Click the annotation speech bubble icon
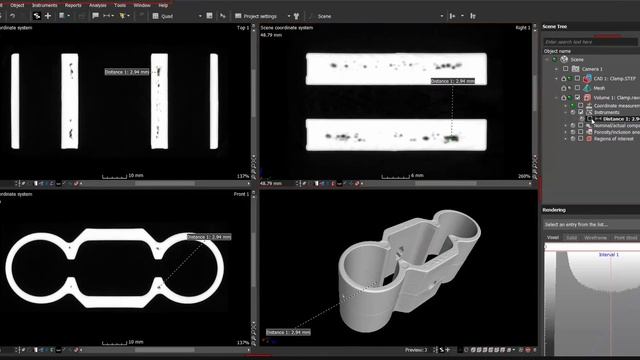Image resolution: width=640 pixels, height=360 pixels. [96, 16]
